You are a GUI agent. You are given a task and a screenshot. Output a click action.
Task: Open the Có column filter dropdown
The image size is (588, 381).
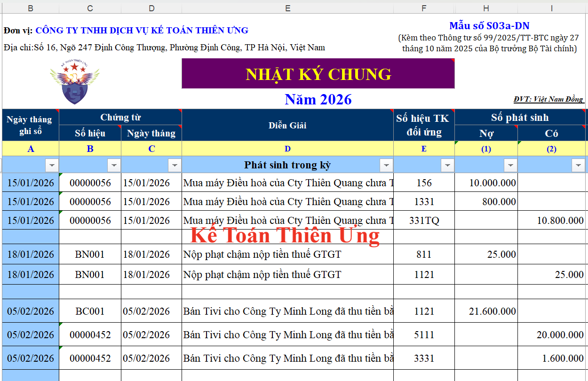(578, 165)
